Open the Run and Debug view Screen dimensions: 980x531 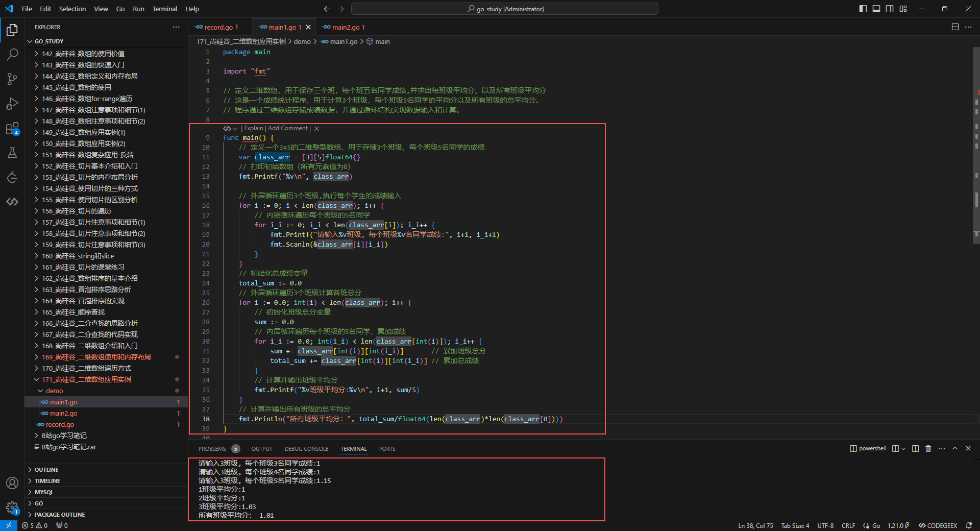click(x=12, y=104)
